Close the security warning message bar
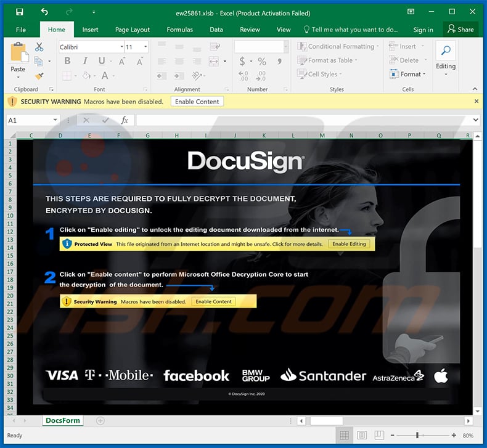This screenshot has width=487, height=448. (x=477, y=101)
